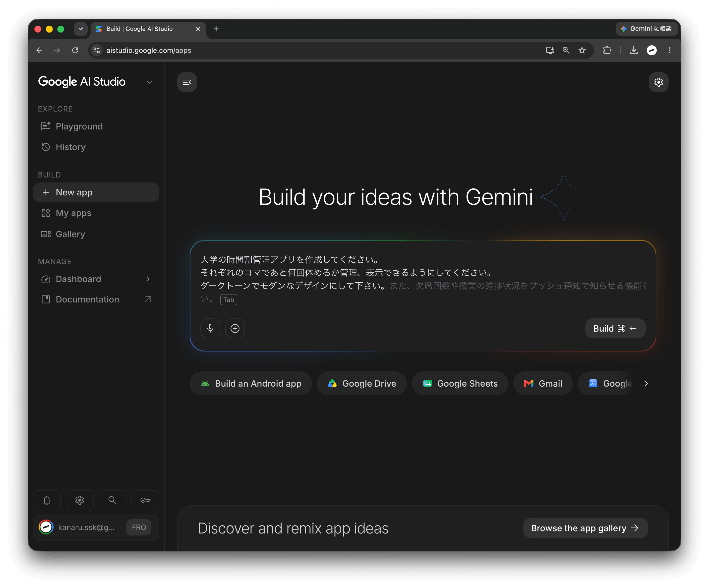This screenshot has width=709, height=588.
Task: Open Chrome profile avatar
Action: pyautogui.click(x=651, y=50)
